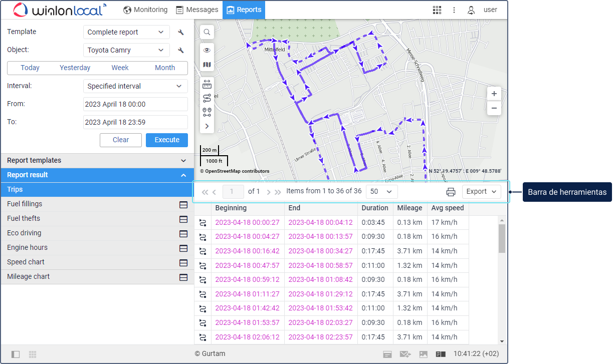Click the map search magnifier icon

tap(207, 32)
